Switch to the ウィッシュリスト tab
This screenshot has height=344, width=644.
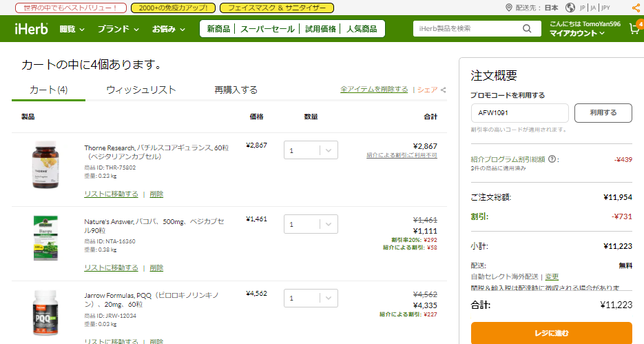(x=141, y=90)
